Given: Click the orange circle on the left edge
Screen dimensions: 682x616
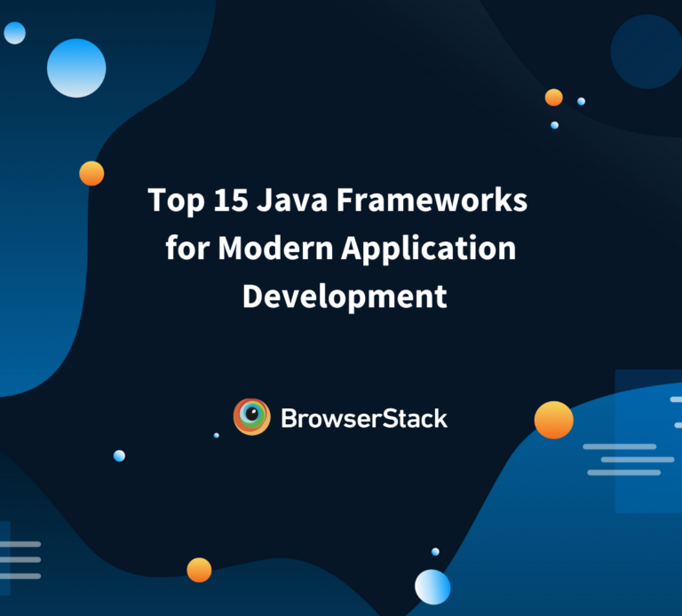Looking at the screenshot, I should (91, 173).
